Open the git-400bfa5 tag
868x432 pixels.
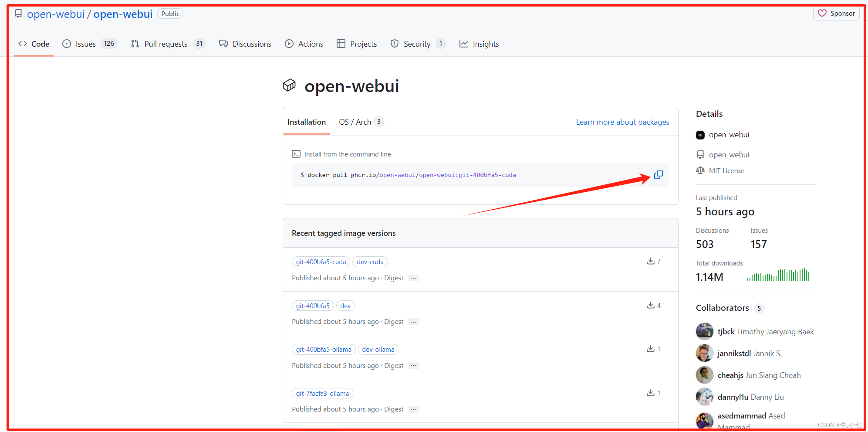point(313,306)
